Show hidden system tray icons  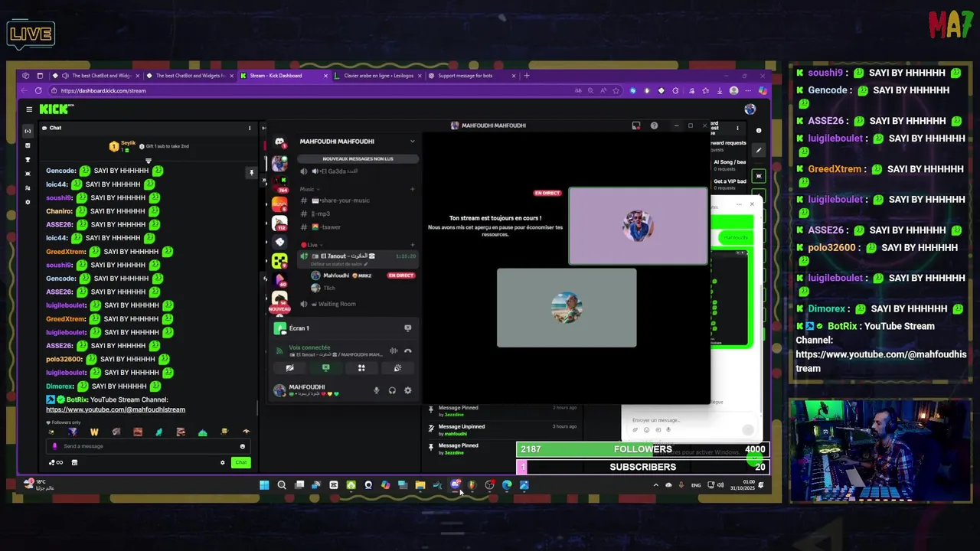[x=655, y=485]
